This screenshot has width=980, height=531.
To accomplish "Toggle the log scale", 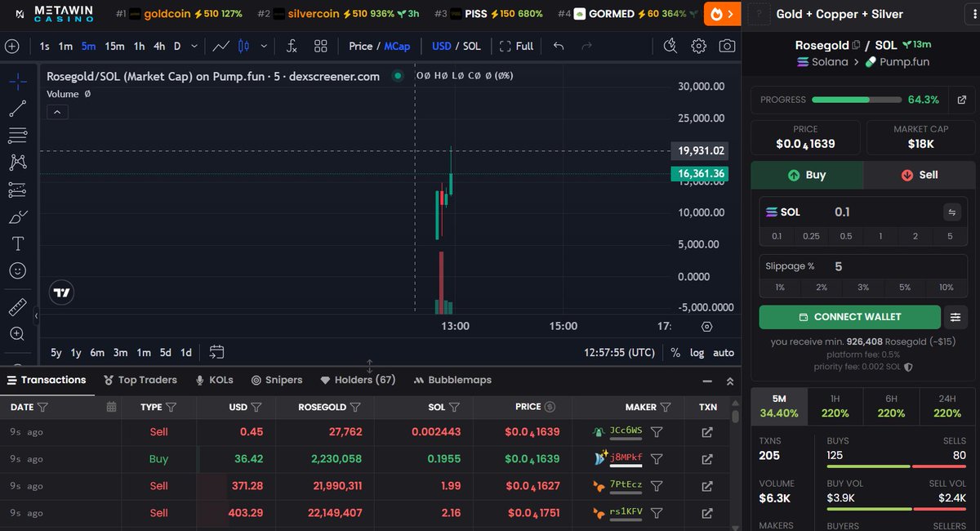I will click(697, 353).
